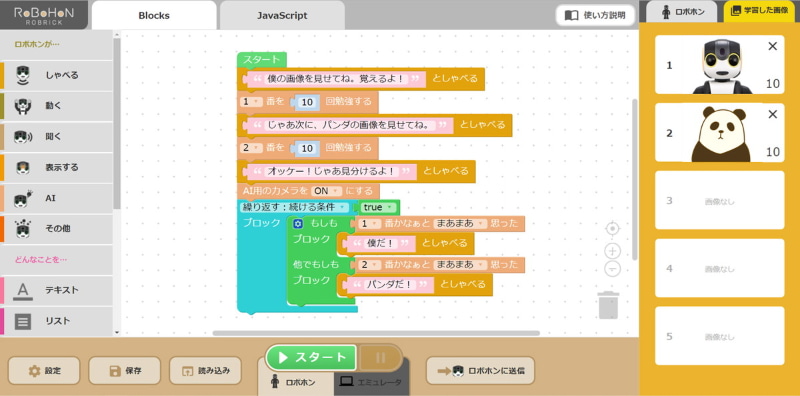Open the 動く block category
Viewport: 800px width, 396px height.
coord(56,106)
